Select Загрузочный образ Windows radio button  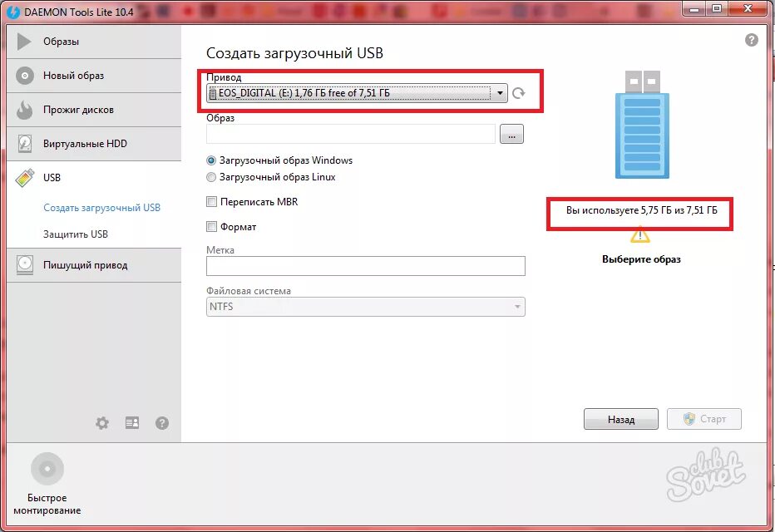[x=211, y=160]
